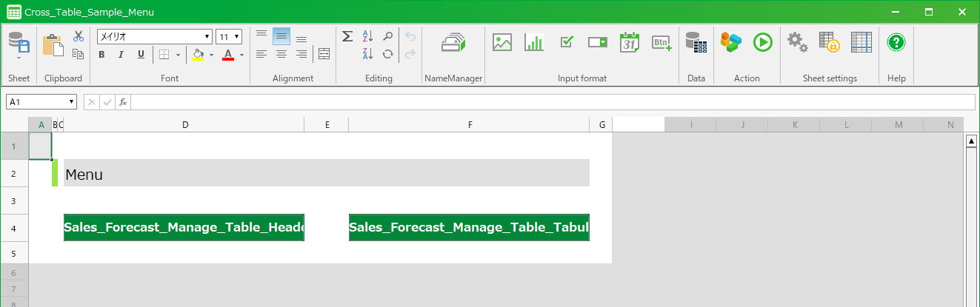Insert a chart input format

(x=534, y=43)
